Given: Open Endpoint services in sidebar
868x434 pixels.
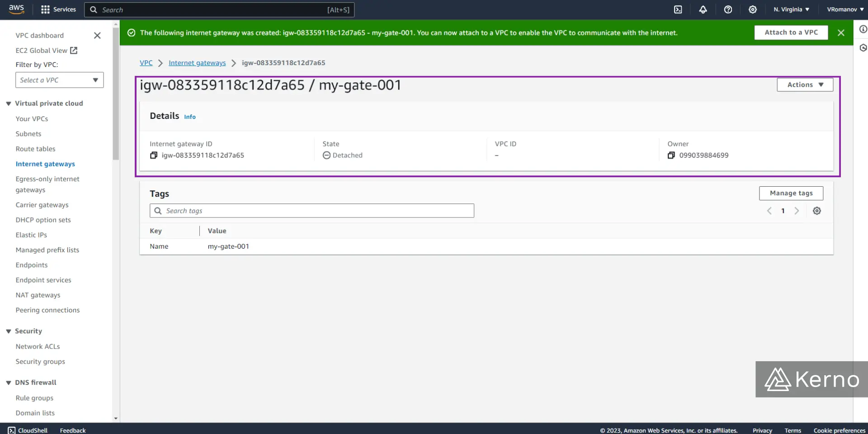Looking at the screenshot, I should point(43,280).
